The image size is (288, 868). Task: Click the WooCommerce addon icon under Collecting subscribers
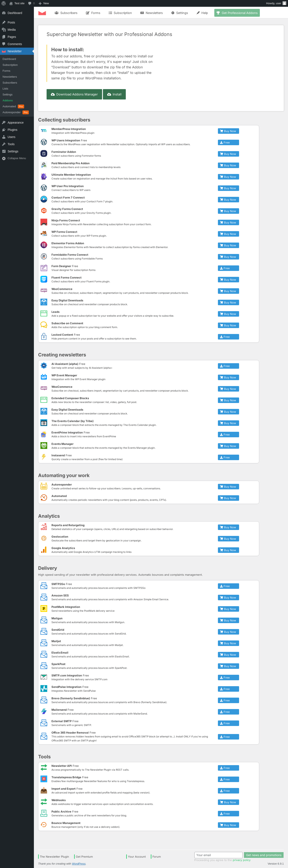pyautogui.click(x=44, y=290)
